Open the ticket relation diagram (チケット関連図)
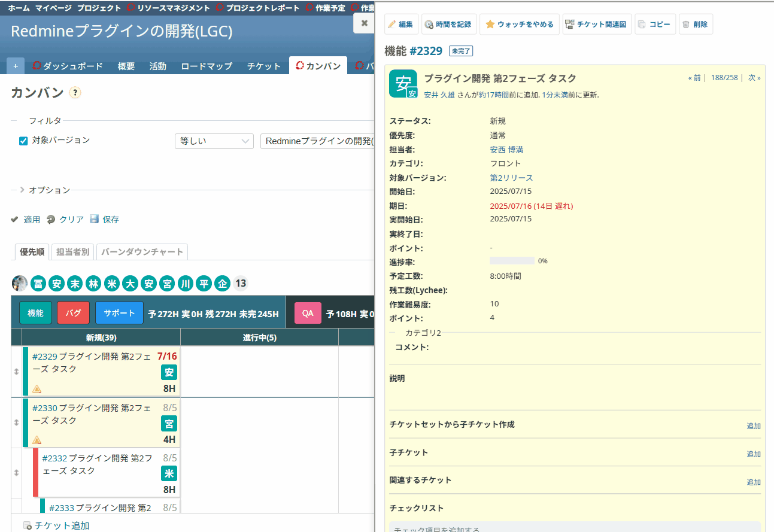Viewport: 774px width, 532px height. pos(597,25)
